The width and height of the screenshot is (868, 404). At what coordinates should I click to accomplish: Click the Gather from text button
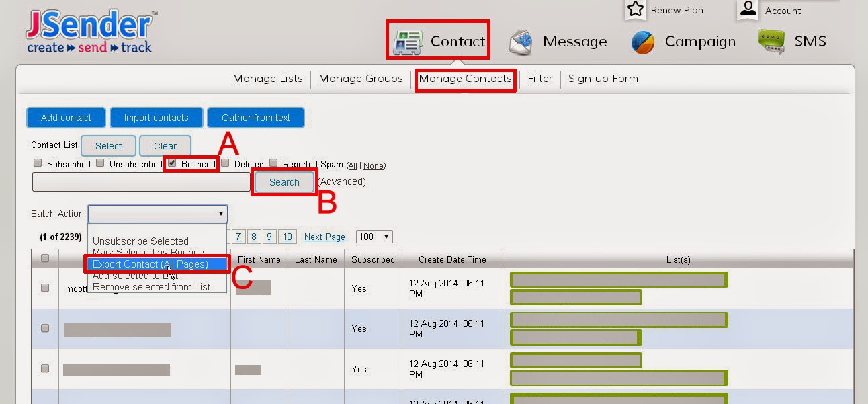256,118
